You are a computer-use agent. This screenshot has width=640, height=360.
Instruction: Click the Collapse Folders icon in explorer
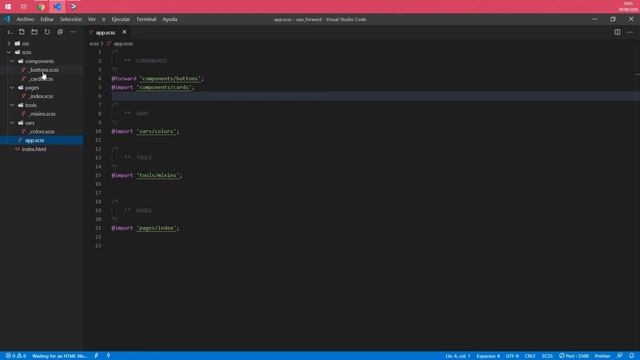pos(60,32)
